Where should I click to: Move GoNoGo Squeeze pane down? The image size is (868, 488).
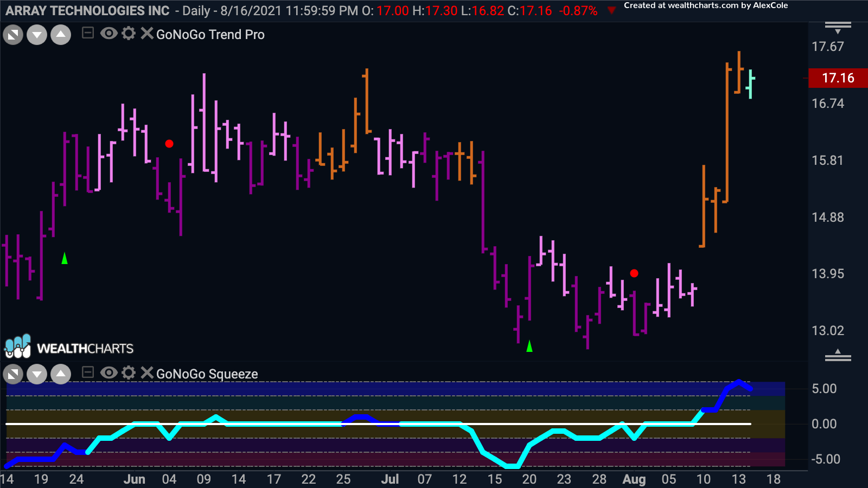click(37, 374)
